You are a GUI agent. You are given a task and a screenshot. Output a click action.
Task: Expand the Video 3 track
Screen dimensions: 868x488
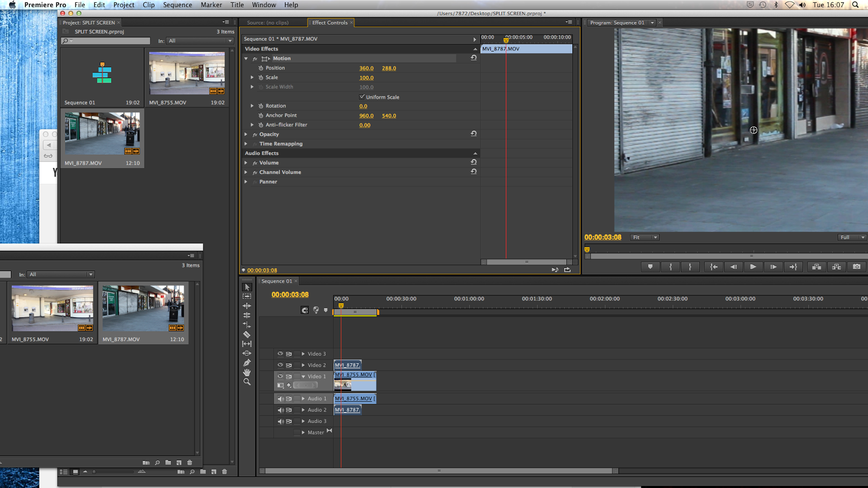point(303,354)
